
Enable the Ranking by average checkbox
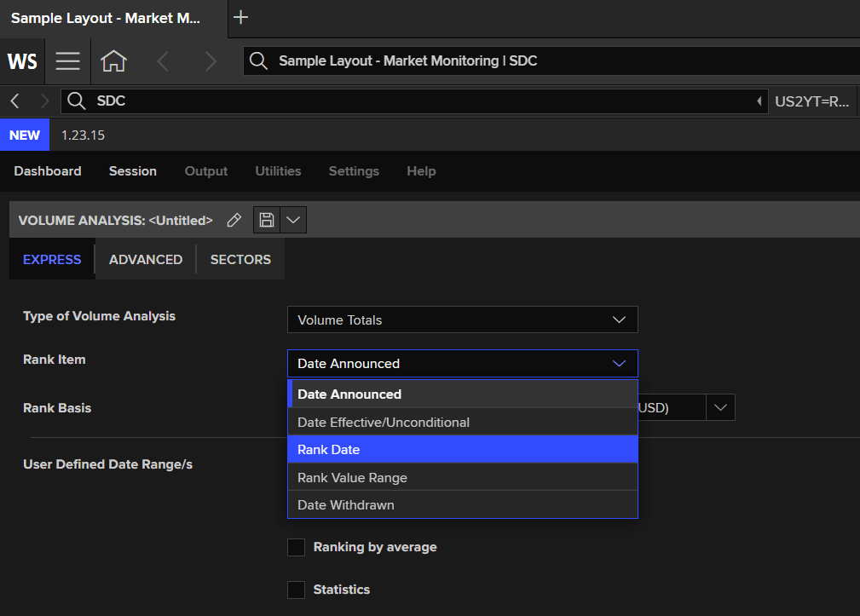(296, 547)
